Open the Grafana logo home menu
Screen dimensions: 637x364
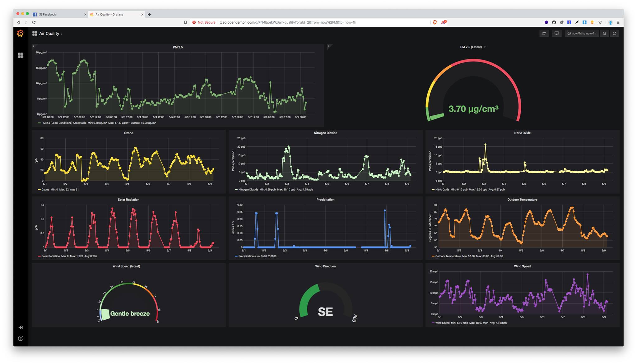[x=20, y=33]
